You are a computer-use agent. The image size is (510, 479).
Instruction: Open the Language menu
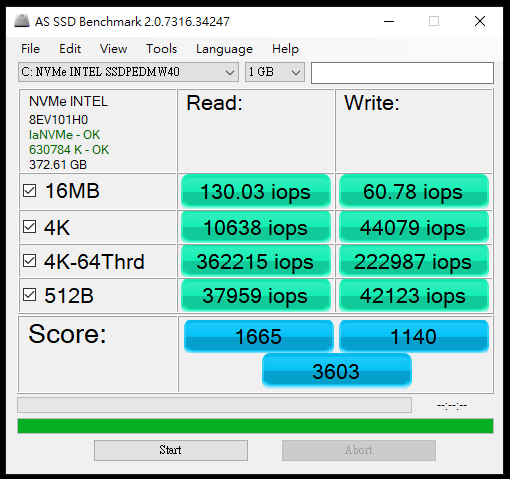224,49
